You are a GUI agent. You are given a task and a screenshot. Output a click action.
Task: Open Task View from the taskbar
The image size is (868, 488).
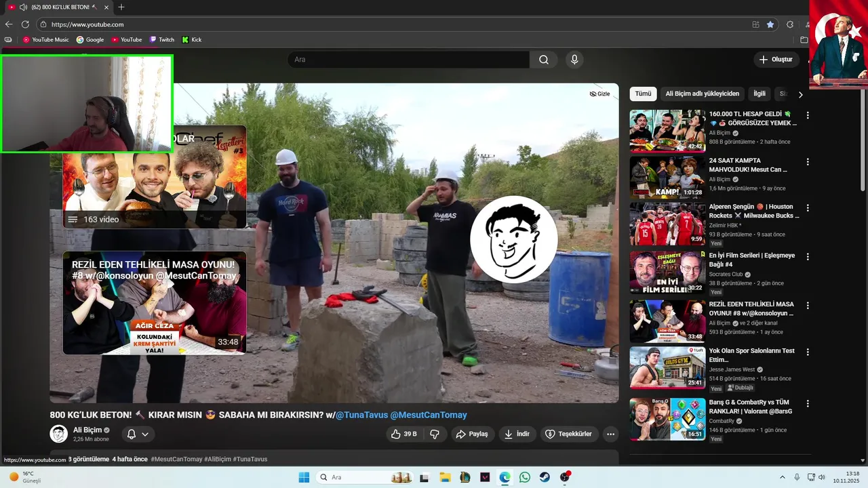(425, 477)
